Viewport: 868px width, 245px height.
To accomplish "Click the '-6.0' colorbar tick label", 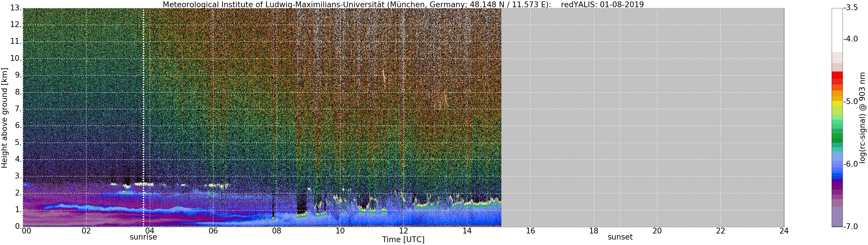I will click(851, 164).
